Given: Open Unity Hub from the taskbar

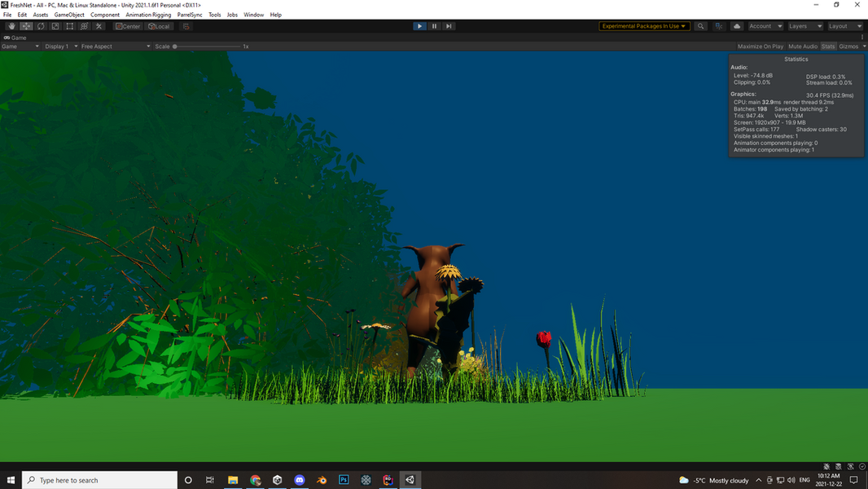Looking at the screenshot, I should 278,479.
